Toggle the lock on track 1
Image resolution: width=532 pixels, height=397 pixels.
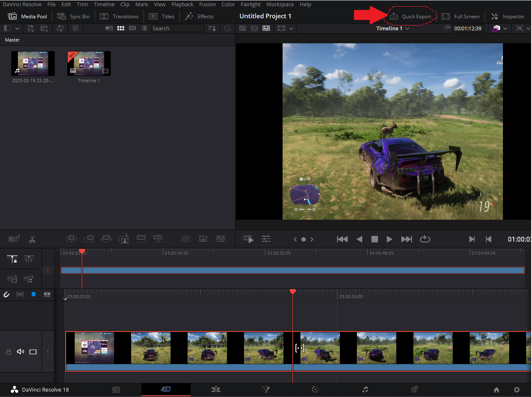point(8,352)
